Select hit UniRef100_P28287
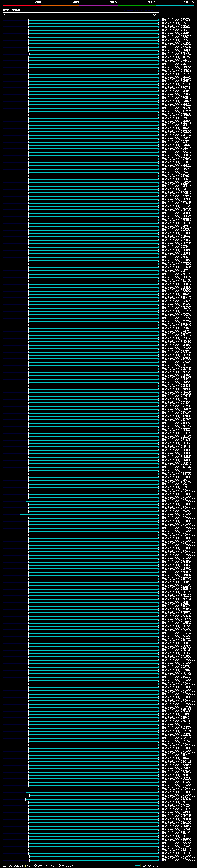The height and width of the screenshot is (868, 197). [x=177, y=355]
